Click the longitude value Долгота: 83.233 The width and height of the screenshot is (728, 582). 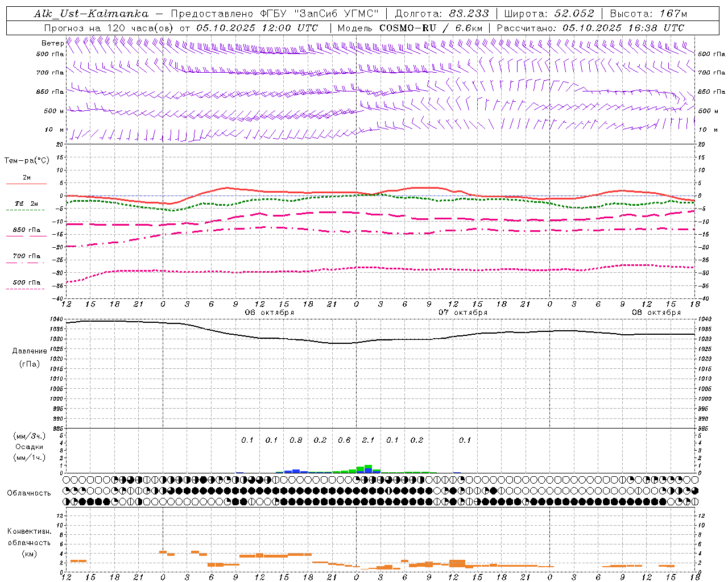pyautogui.click(x=441, y=14)
